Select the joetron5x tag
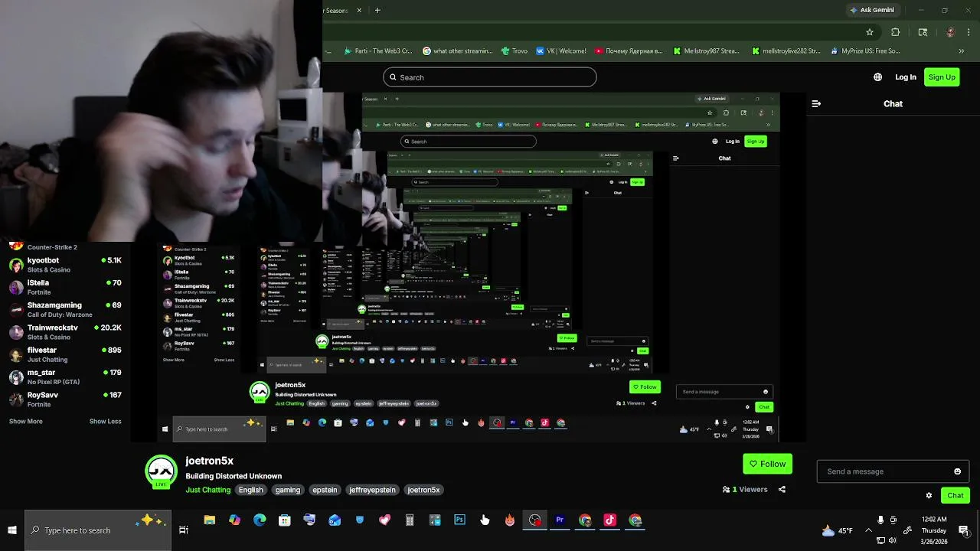Screen dimensions: 980x551 [x=423, y=490]
